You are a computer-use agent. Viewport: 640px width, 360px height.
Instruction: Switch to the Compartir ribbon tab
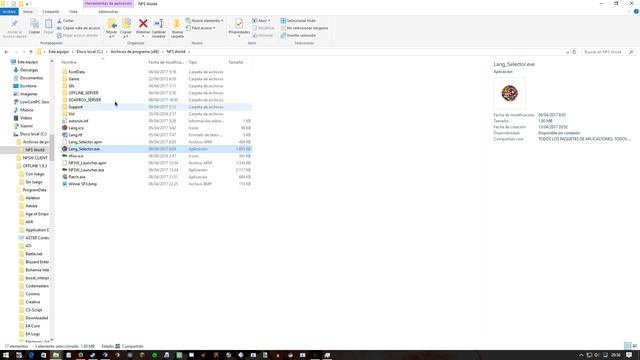51,12
